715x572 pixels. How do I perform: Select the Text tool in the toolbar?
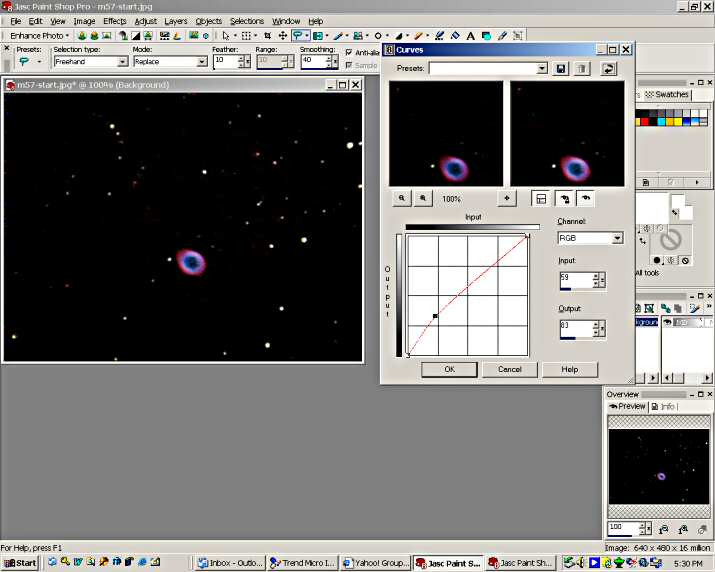471,35
